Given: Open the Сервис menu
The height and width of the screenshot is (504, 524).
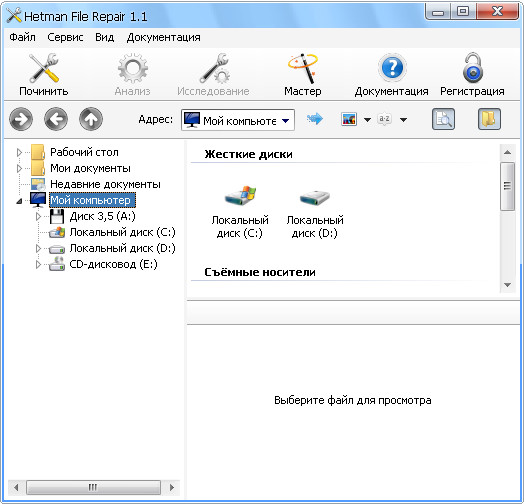Looking at the screenshot, I should tap(65, 37).
